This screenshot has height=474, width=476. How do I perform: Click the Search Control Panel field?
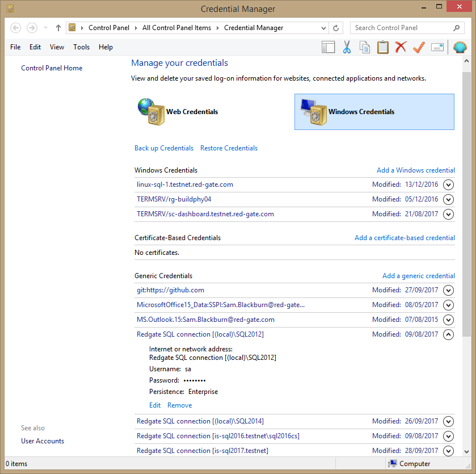pos(407,28)
